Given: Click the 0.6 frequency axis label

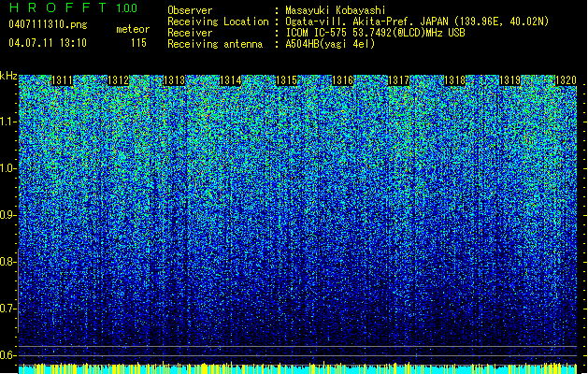Looking at the screenshot, I should 8,355.
